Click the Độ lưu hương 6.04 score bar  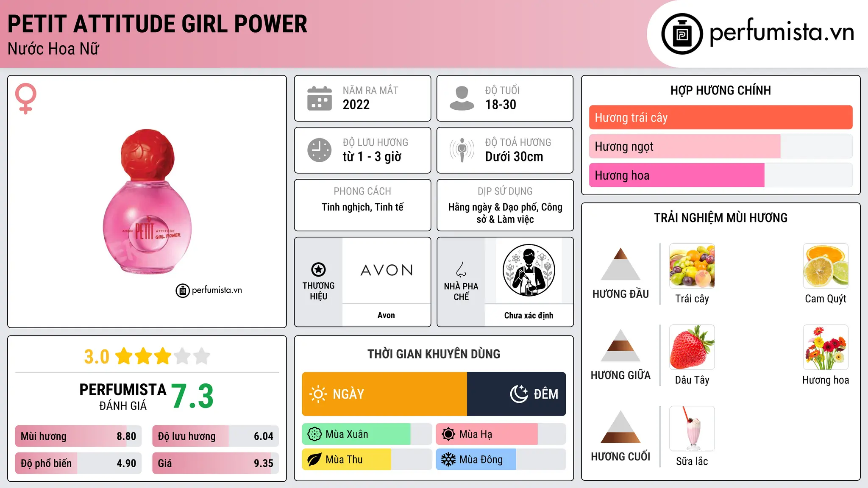[216, 436]
